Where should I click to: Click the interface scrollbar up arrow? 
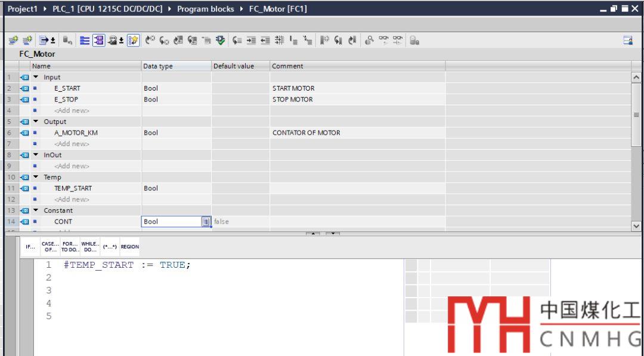636,77
